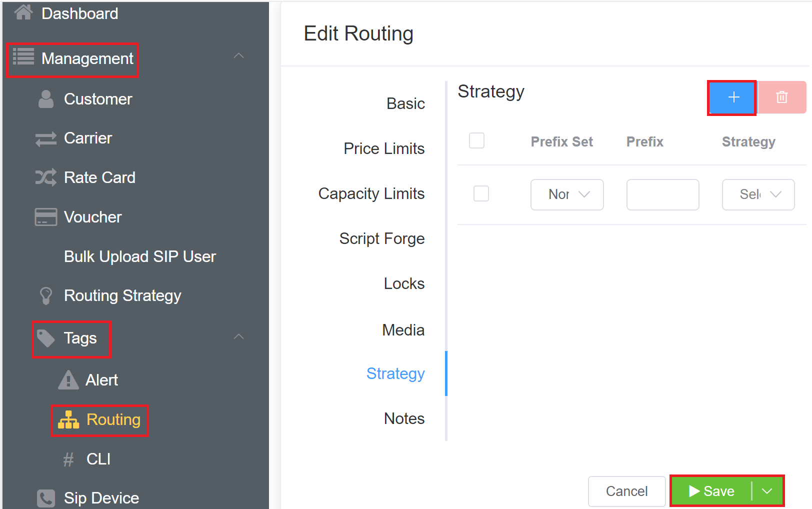The width and height of the screenshot is (812, 509).
Task: Click the Cancel button
Action: pos(626,491)
